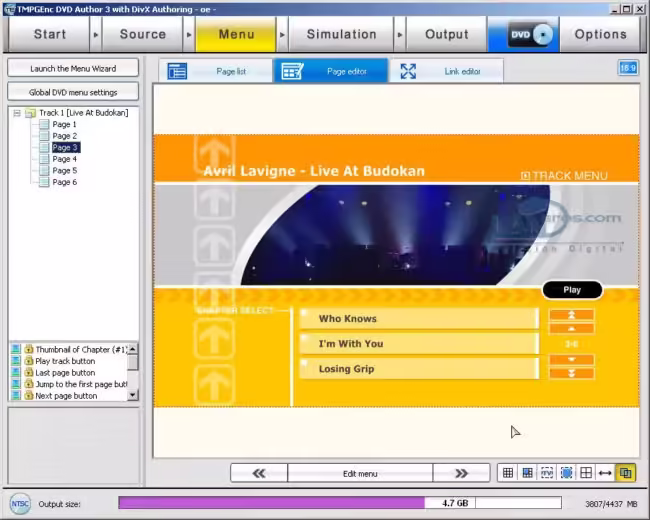This screenshot has height=520, width=650.
Task: Go to next page with double-right arrow
Action: click(x=461, y=474)
